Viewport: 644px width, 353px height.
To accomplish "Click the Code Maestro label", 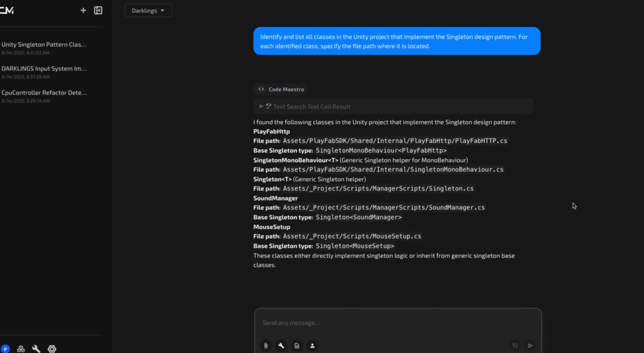I will [x=286, y=89].
